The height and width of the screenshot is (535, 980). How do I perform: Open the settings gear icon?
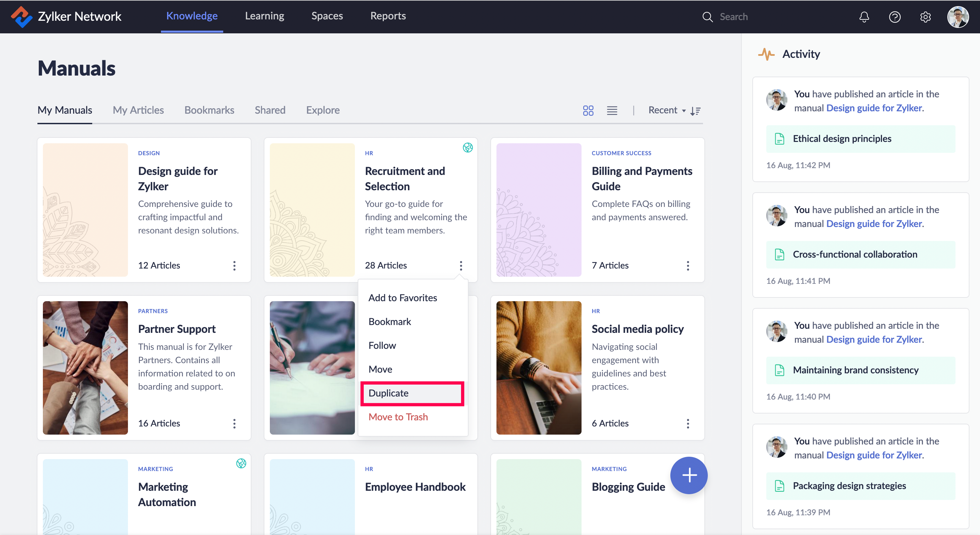coord(925,17)
